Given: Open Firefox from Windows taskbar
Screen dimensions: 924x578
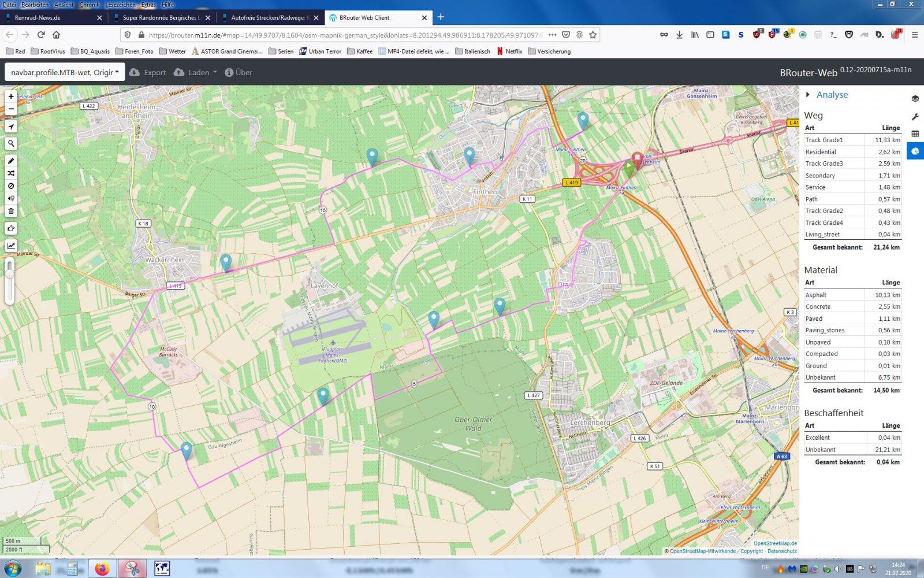Looking at the screenshot, I should tap(102, 569).
